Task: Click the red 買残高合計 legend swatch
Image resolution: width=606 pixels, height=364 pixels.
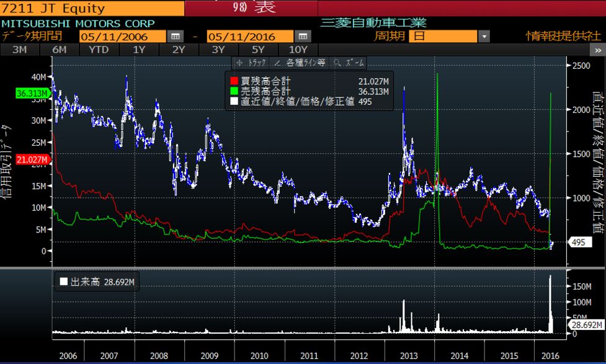Action: 234,81
